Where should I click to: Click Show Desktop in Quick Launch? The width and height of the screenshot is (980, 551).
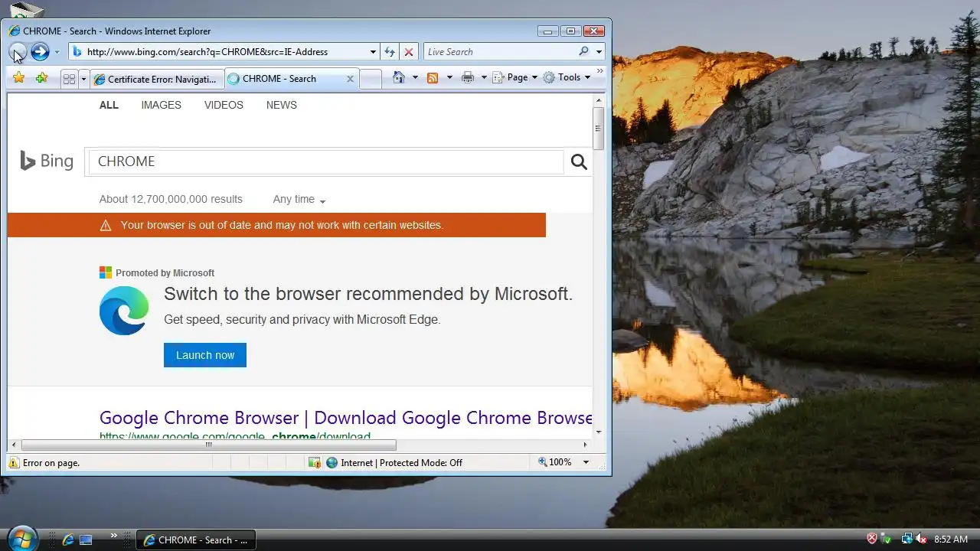coord(86,540)
